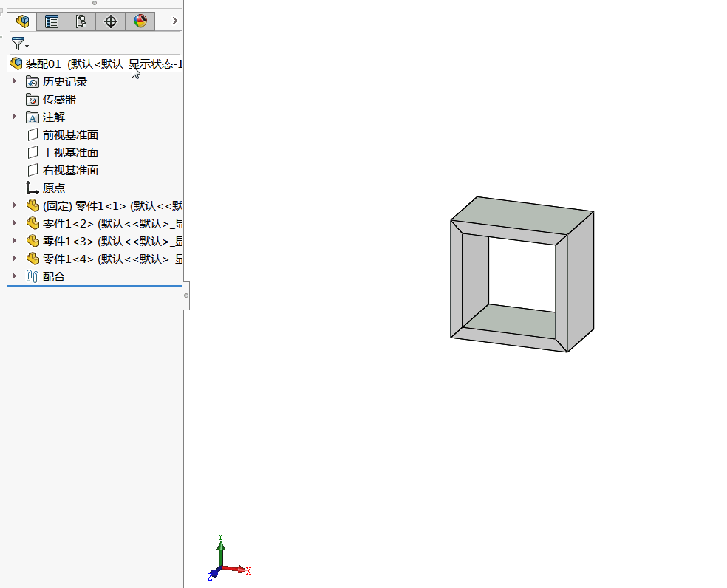Open the PropertyManager panel icon
The height and width of the screenshot is (588, 727).
click(x=51, y=21)
